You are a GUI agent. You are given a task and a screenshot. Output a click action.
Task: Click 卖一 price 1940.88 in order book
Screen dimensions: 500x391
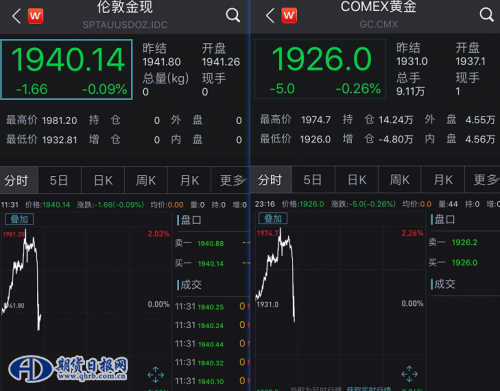point(211,243)
